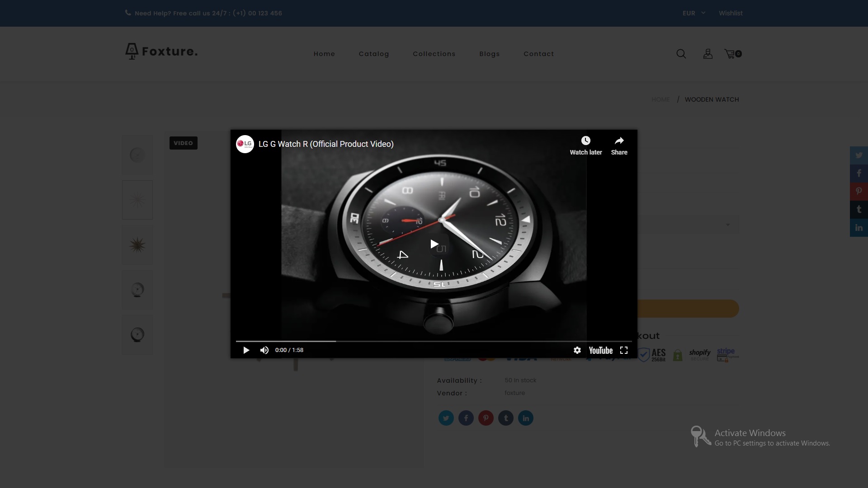The image size is (868, 488).
Task: Share via Pinterest in side bar
Action: (x=859, y=191)
